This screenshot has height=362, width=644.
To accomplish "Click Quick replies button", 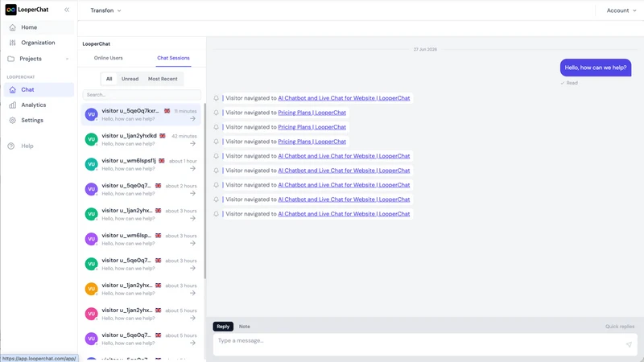I will tap(620, 327).
